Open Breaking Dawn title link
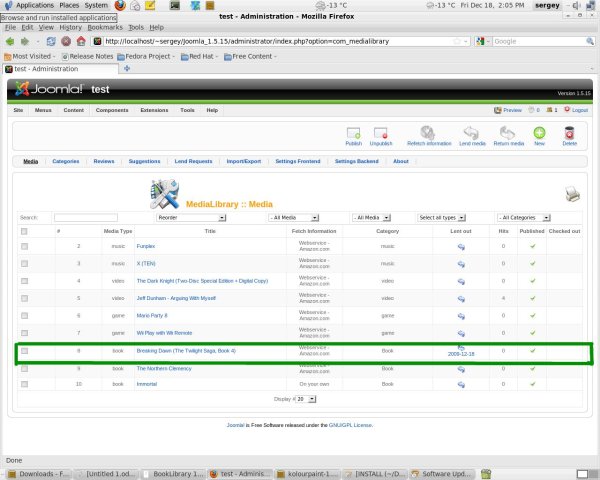The height and width of the screenshot is (480, 600). [x=186, y=351]
